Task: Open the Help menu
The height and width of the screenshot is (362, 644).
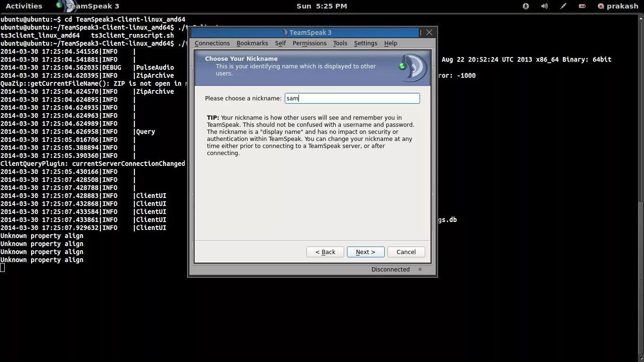Action: (390, 43)
